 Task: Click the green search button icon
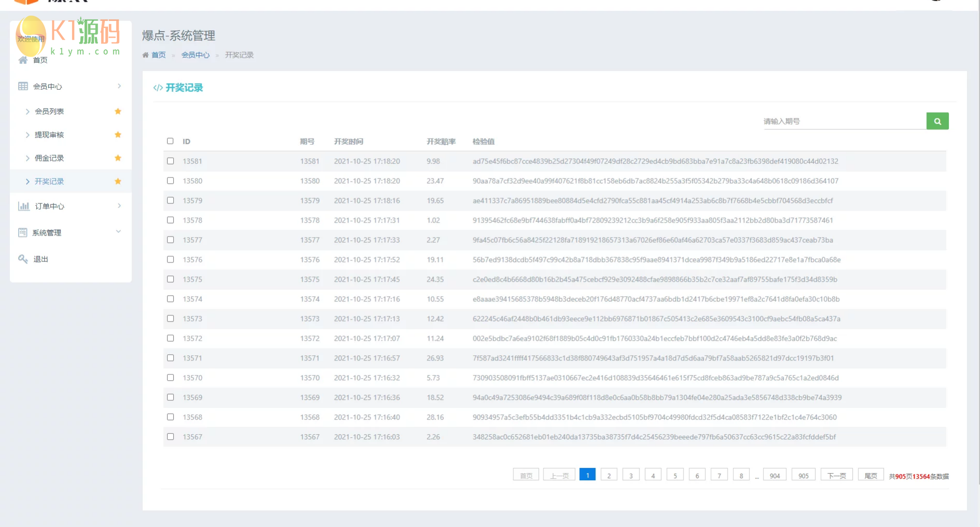click(937, 121)
